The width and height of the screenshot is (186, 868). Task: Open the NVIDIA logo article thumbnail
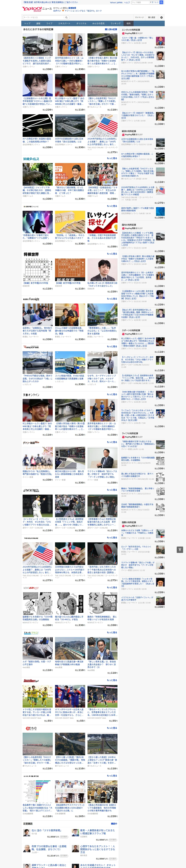point(38,125)
